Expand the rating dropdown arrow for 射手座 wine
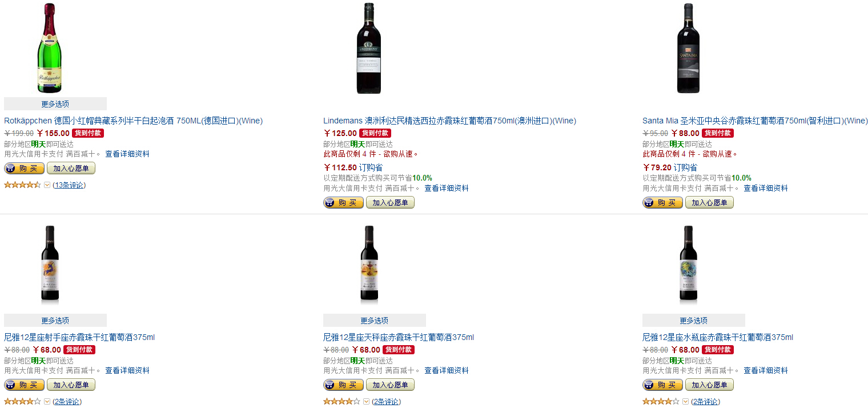Viewport: 868px width, 408px height. [47, 401]
